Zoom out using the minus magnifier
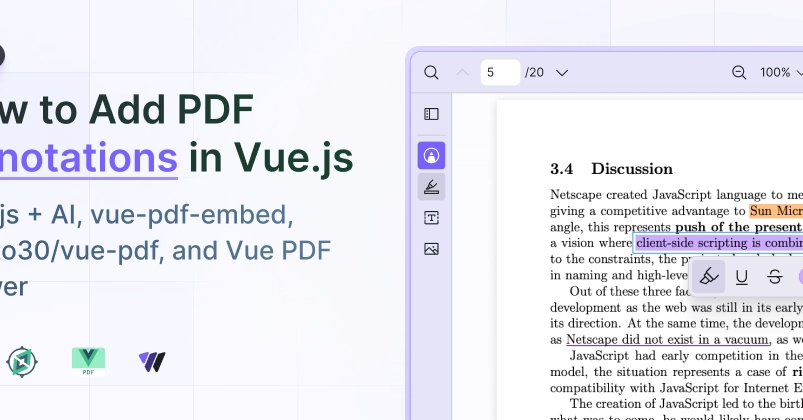The height and width of the screenshot is (420, 803). click(738, 72)
